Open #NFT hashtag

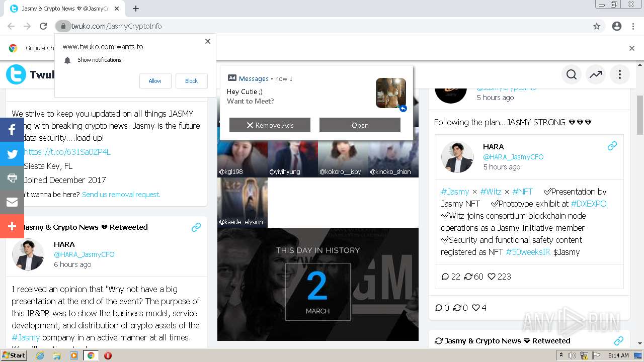[x=523, y=192]
